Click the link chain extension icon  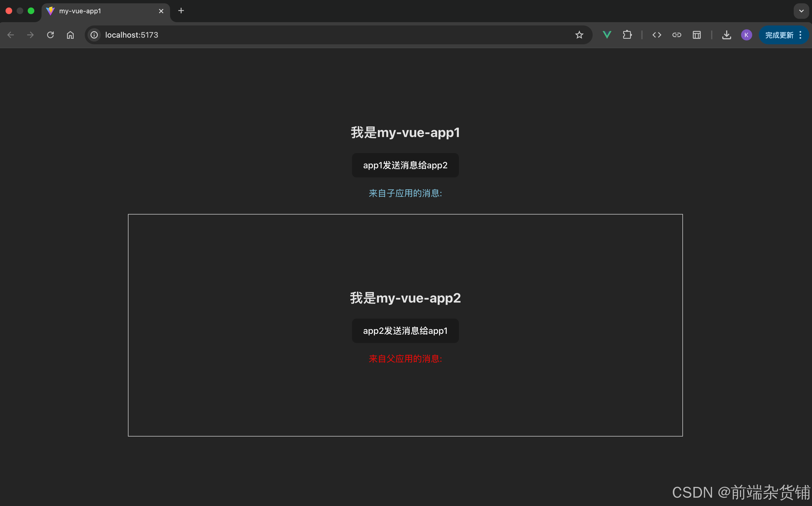[677, 35]
